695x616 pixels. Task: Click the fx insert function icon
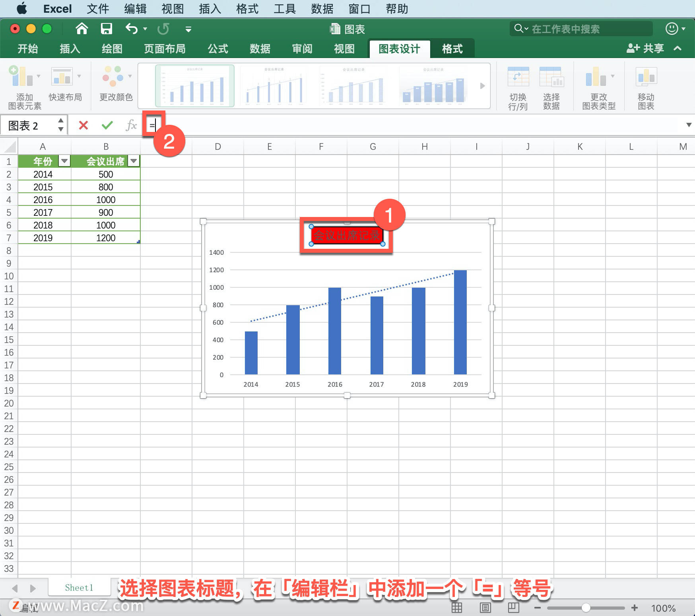pyautogui.click(x=130, y=125)
